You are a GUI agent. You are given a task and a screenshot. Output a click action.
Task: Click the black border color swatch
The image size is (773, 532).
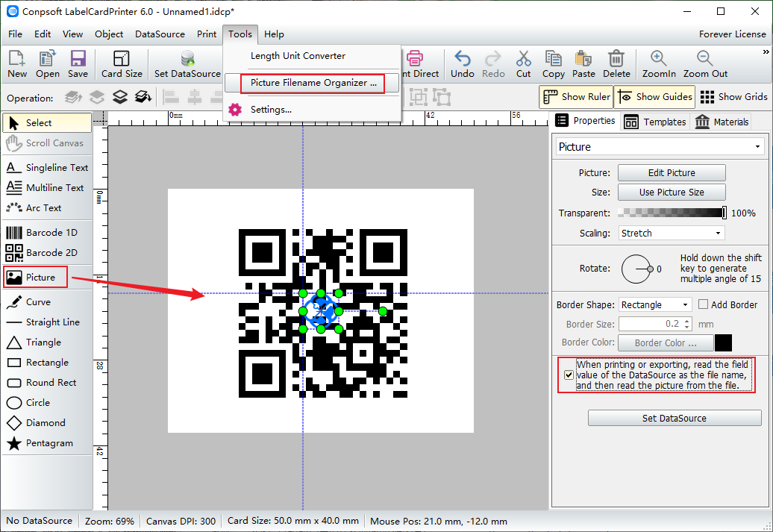pyautogui.click(x=723, y=342)
